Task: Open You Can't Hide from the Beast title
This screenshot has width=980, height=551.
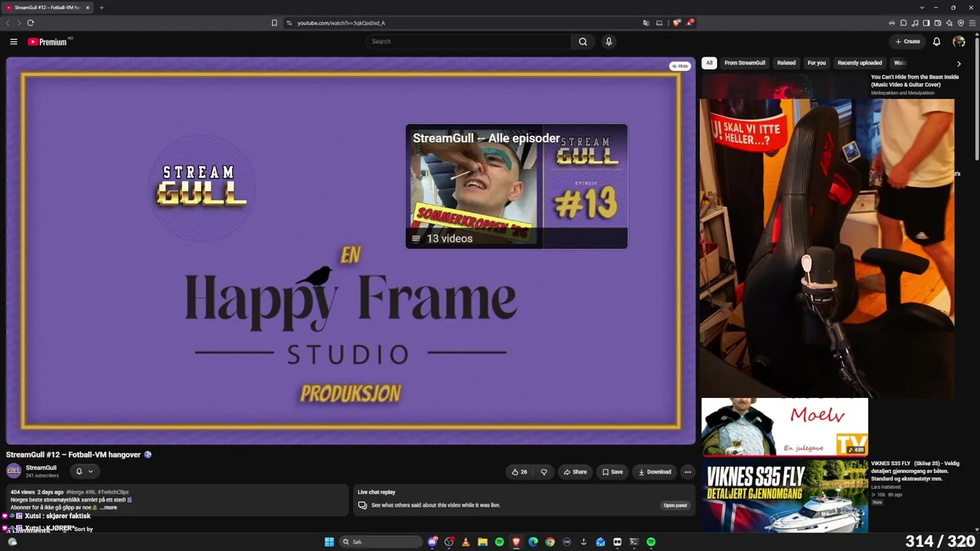Action: [x=915, y=80]
